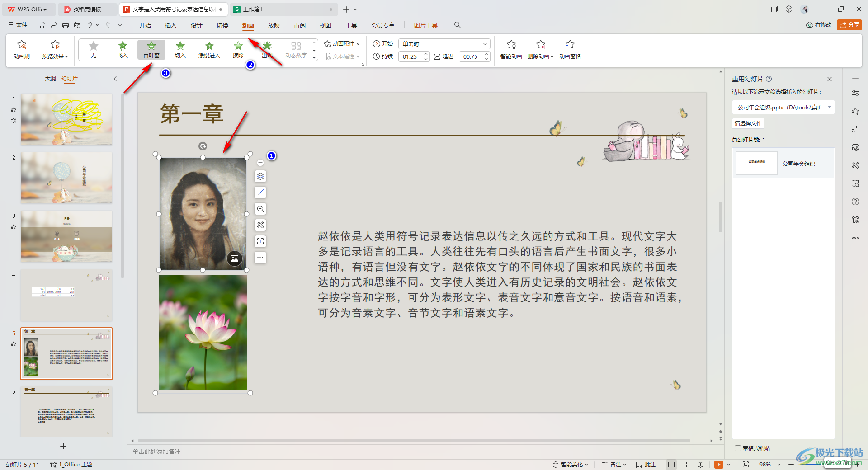This screenshot has width=868, height=470.
Task: Switch to Slide Sorter view icon
Action: 686,465
